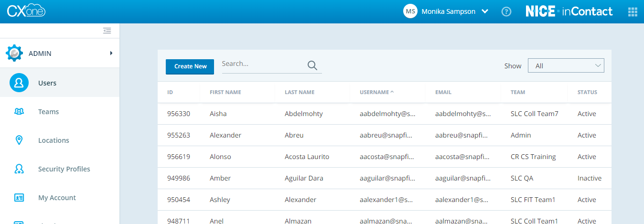Image resolution: width=644 pixels, height=224 pixels.
Task: Sort by the Username column header
Action: pos(377,92)
